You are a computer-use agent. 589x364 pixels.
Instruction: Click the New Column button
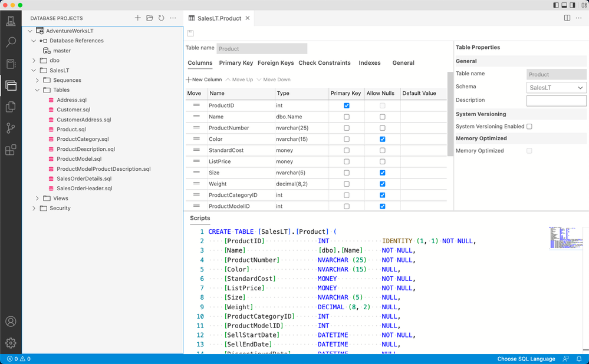[x=204, y=80]
